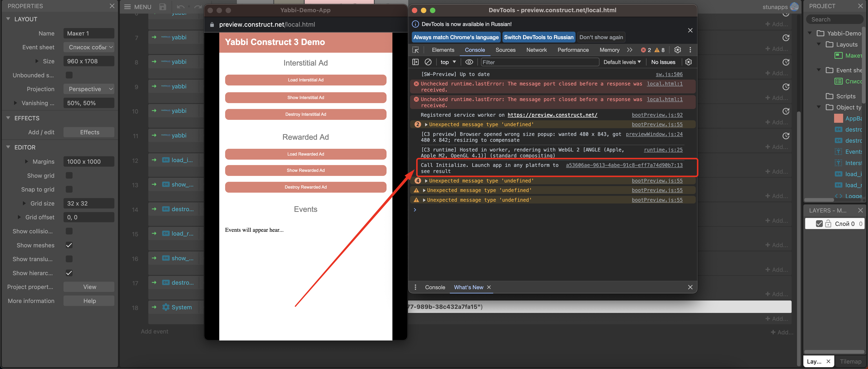Open DevTools three-dot customize menu
Viewport: 868px width, 369px height.
pyautogui.click(x=690, y=50)
